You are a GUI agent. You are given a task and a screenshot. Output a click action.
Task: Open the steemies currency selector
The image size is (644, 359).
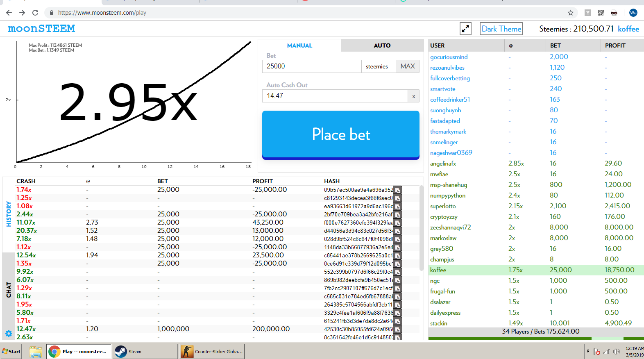point(378,66)
